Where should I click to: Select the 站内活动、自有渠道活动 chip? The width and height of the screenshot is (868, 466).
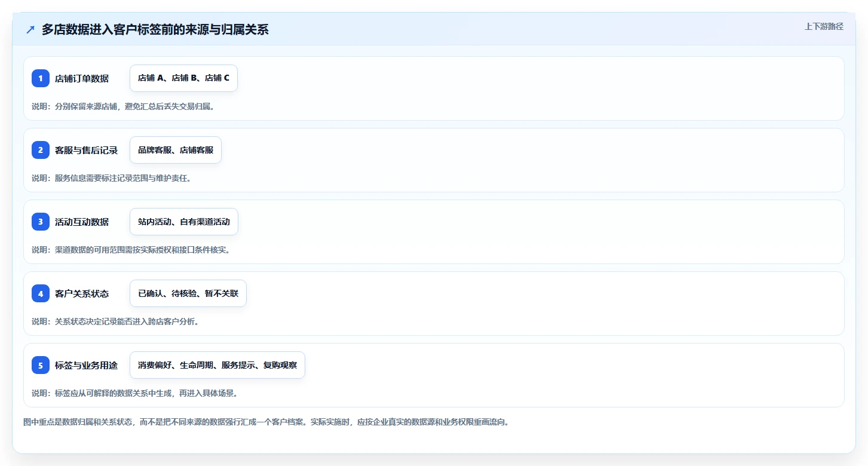coord(184,222)
